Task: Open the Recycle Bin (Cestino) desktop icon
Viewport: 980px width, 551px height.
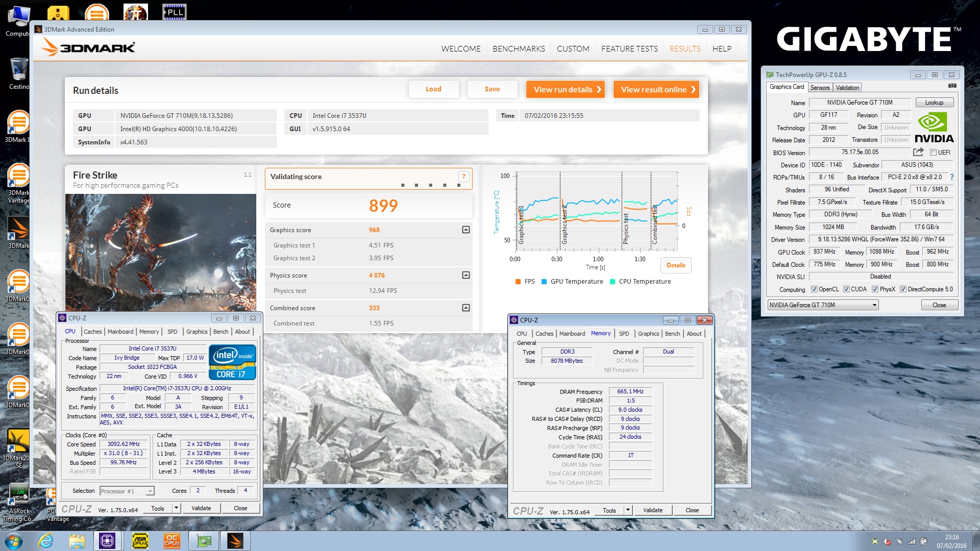Action: (x=19, y=74)
